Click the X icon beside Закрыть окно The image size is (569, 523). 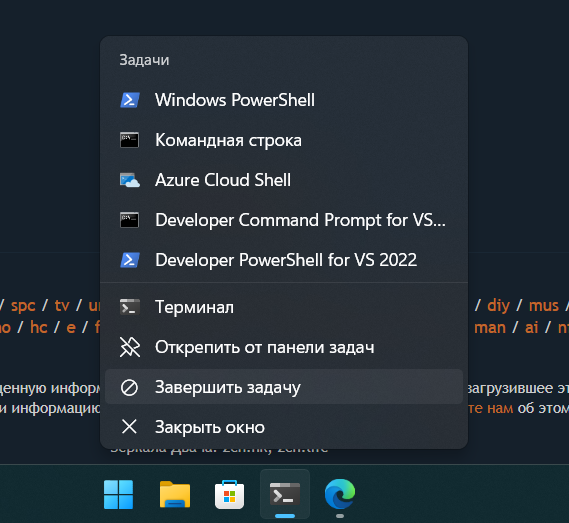[129, 426]
